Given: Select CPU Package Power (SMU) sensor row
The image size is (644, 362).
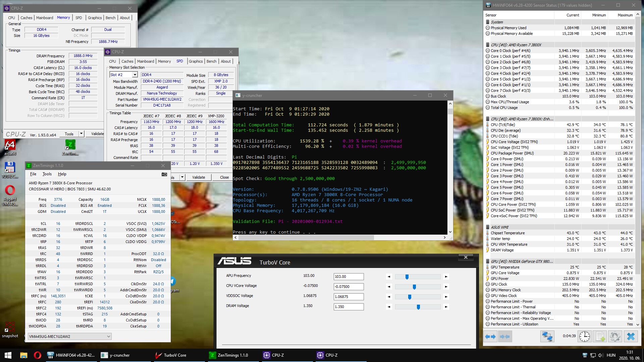Looking at the screenshot, I should [x=559, y=153].
